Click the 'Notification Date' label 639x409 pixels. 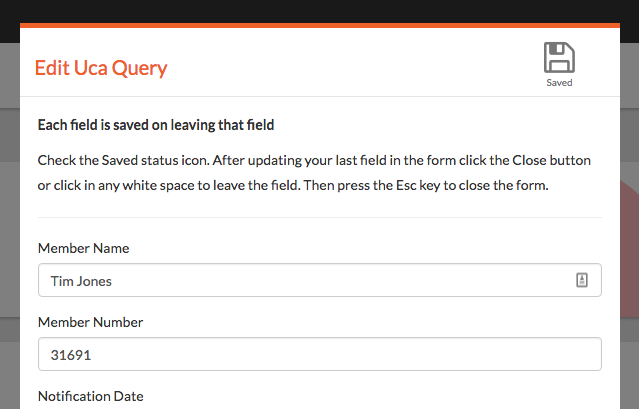90,396
